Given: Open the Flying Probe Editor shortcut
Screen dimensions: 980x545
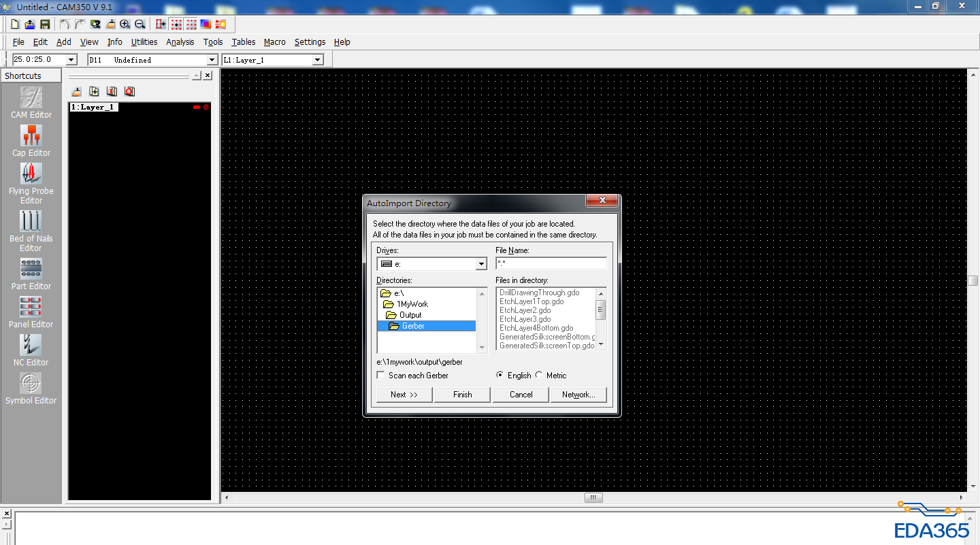Looking at the screenshot, I should [x=31, y=184].
